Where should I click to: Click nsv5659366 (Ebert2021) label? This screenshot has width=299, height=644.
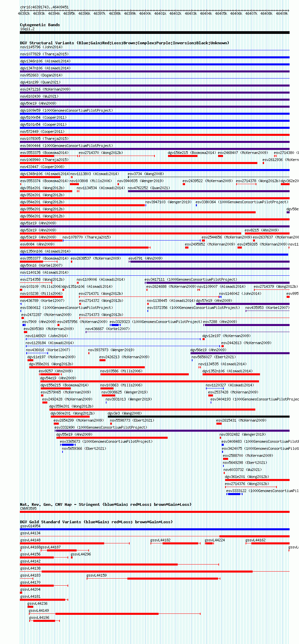tap(84, 448)
